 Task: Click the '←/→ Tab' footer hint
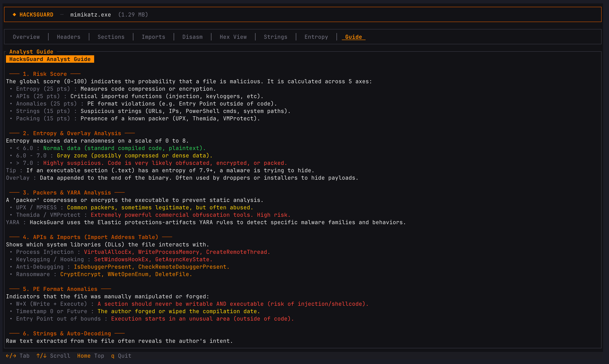[18, 356]
